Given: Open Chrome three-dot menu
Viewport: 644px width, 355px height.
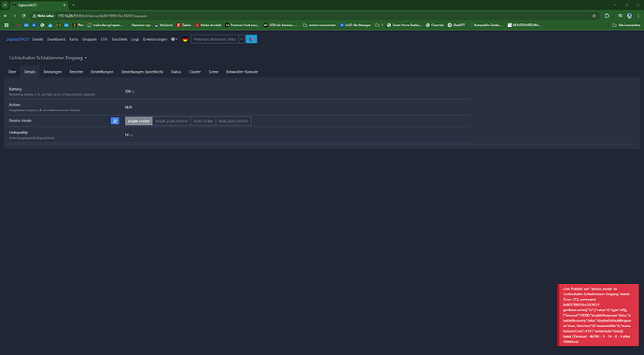Looking at the screenshot, I should pyautogui.click(x=638, y=16).
